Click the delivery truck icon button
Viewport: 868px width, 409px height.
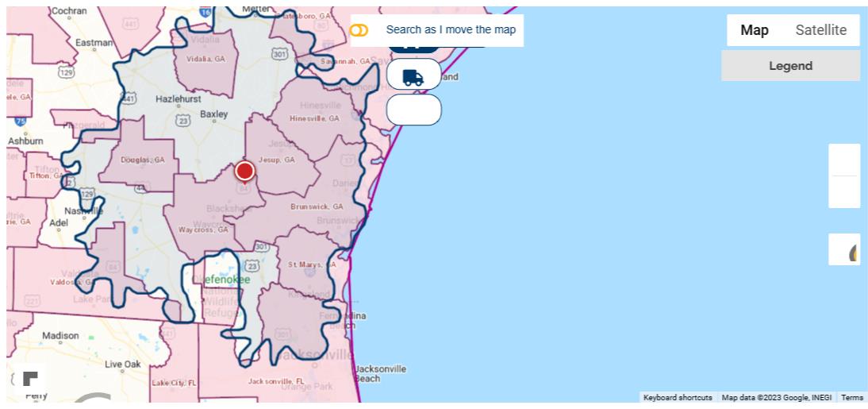(x=413, y=76)
